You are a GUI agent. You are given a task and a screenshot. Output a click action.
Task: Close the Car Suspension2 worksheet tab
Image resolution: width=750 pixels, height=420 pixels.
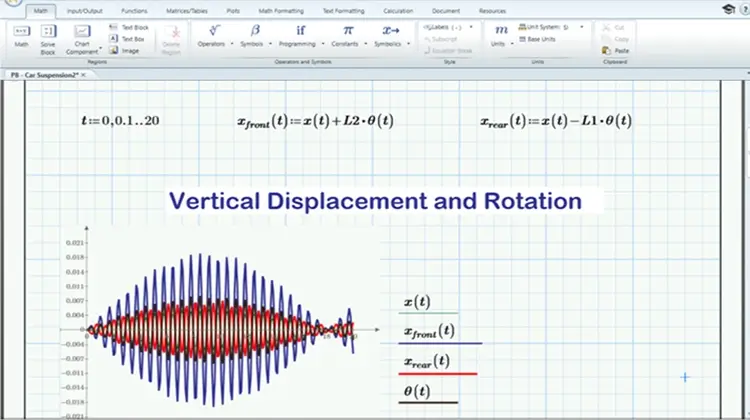pos(84,75)
